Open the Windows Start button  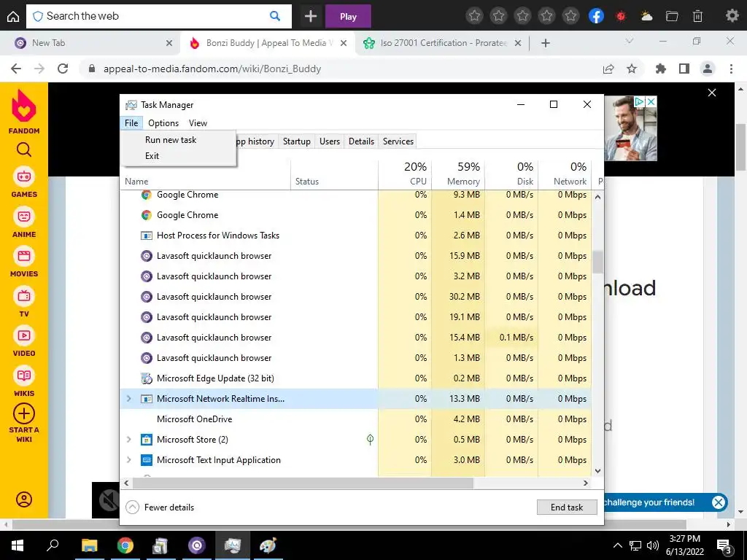pyautogui.click(x=18, y=545)
